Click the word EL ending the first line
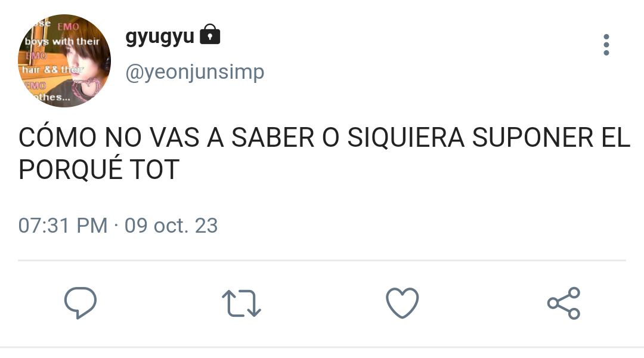The image size is (644, 358). click(615, 137)
